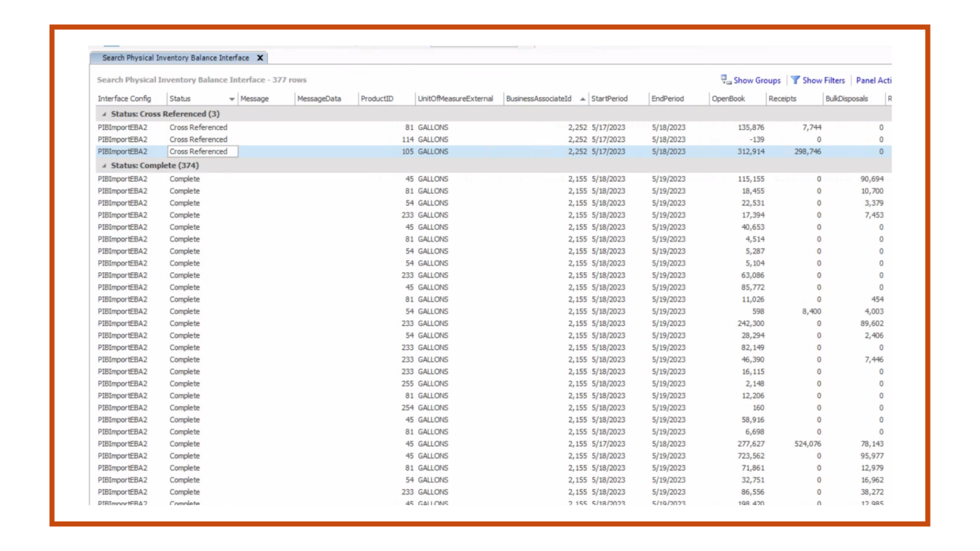Select ProductID 114 cell
980x551 pixels.
(408, 140)
